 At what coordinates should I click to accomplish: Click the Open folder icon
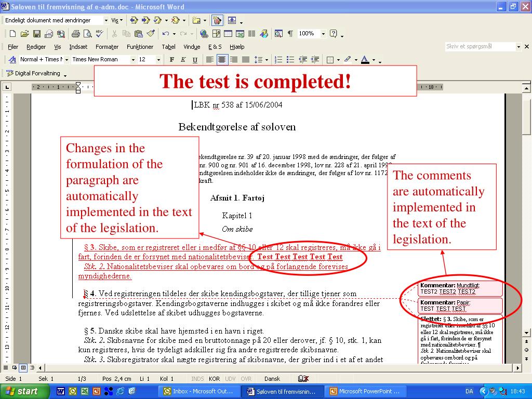coord(24,34)
